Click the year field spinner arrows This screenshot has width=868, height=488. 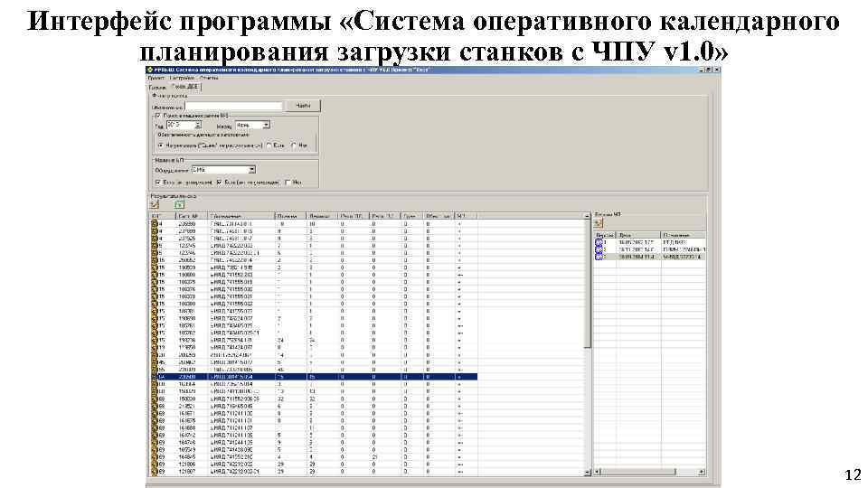(x=198, y=125)
